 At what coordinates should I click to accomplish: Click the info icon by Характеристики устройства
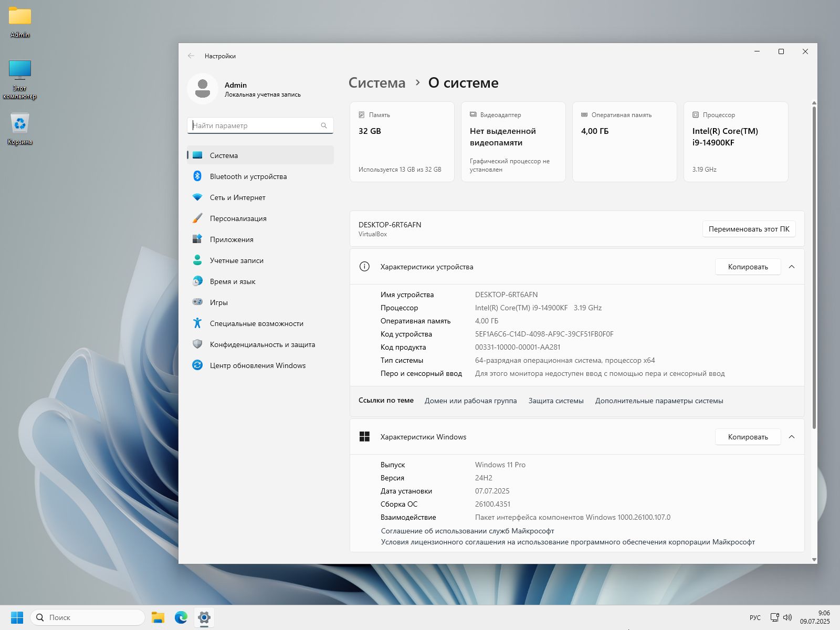(364, 267)
